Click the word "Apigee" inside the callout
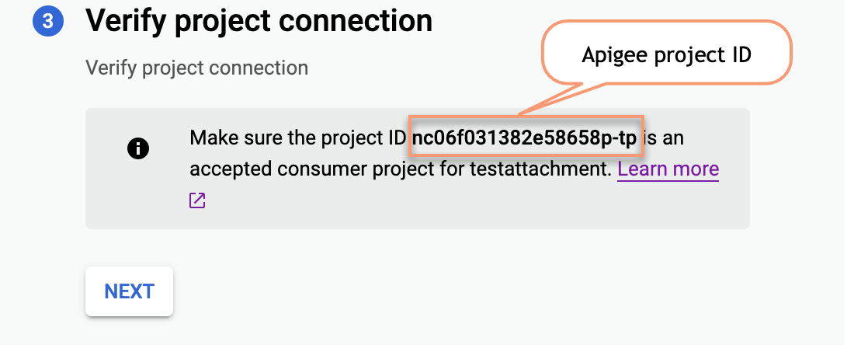The height and width of the screenshot is (345, 868). (610, 56)
